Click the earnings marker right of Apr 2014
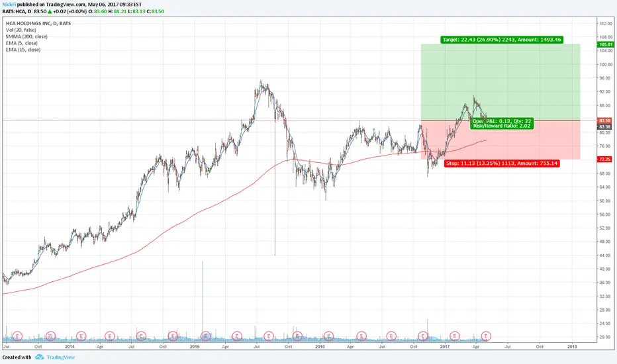617x364 pixels. (x=110, y=336)
